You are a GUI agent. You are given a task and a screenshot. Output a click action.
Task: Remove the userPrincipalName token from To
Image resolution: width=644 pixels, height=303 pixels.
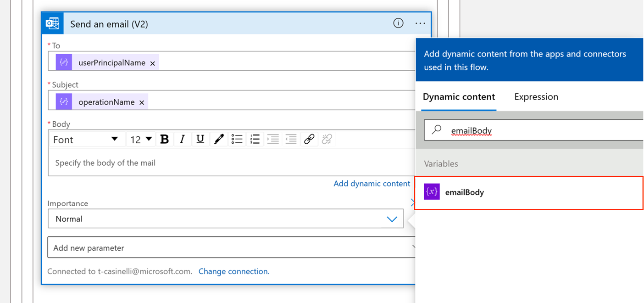tap(153, 63)
